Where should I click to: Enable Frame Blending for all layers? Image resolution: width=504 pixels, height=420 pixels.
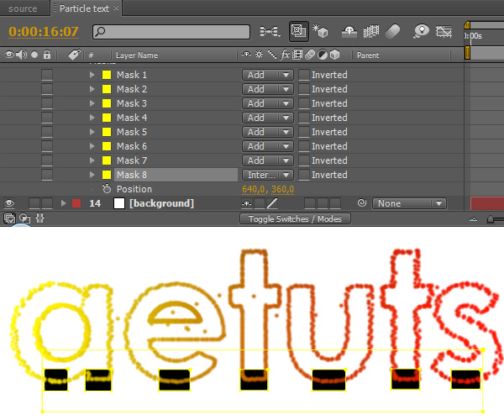(371, 31)
